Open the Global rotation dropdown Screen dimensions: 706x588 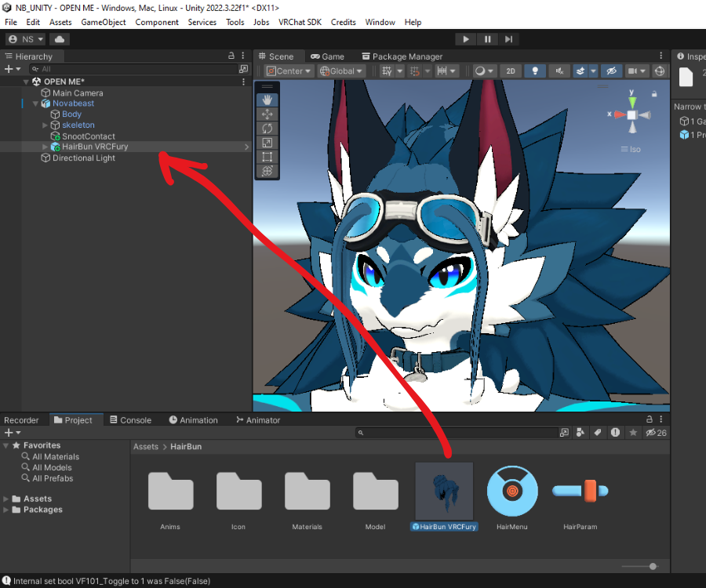341,71
